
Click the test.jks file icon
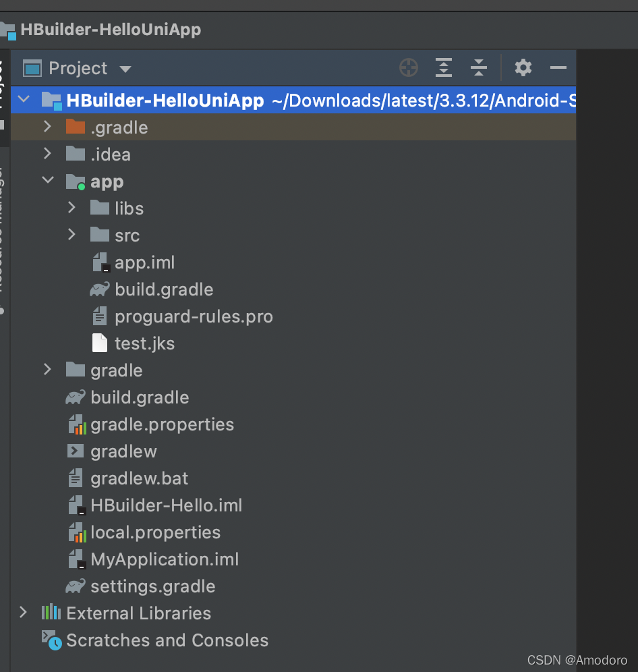100,343
